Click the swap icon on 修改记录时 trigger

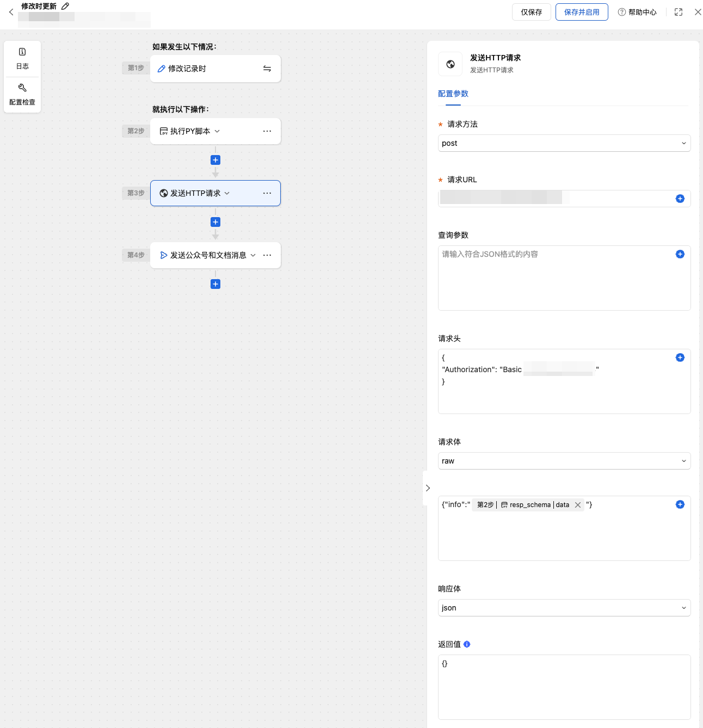click(267, 69)
